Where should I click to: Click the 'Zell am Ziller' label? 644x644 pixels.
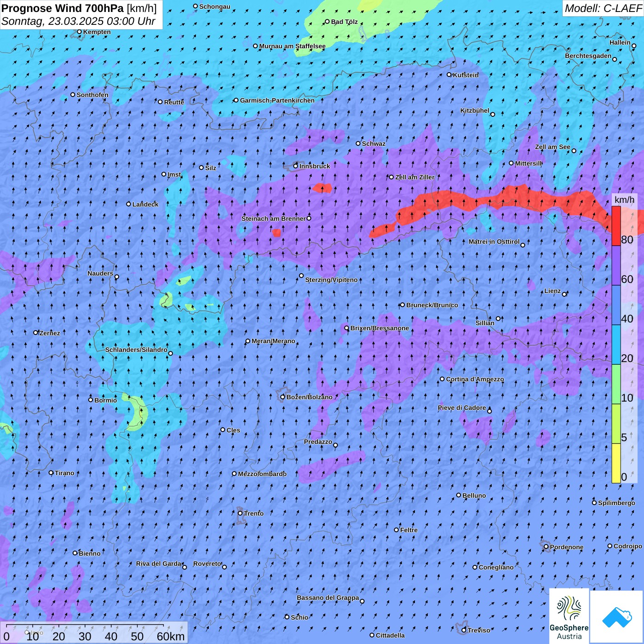[414, 177]
